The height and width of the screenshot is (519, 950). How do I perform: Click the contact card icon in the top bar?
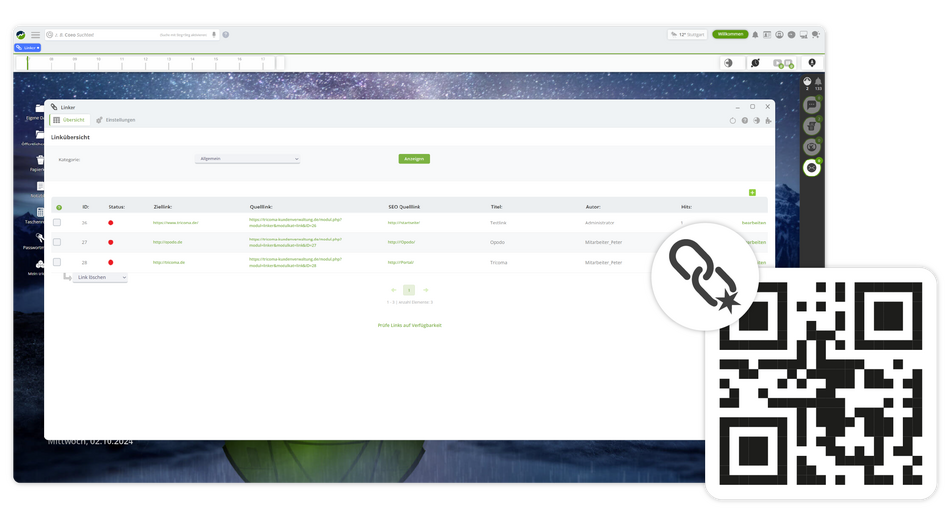click(x=767, y=35)
